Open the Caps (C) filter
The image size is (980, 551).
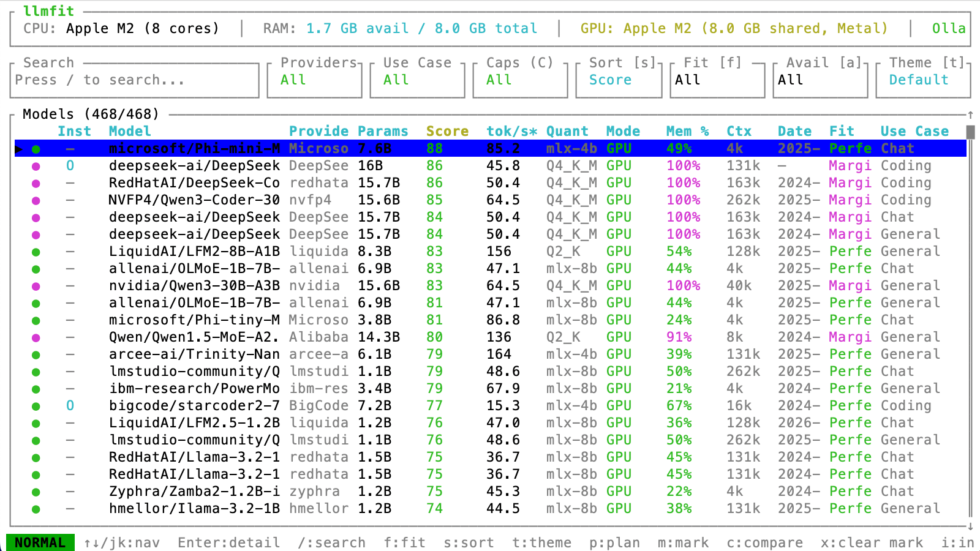(x=520, y=80)
